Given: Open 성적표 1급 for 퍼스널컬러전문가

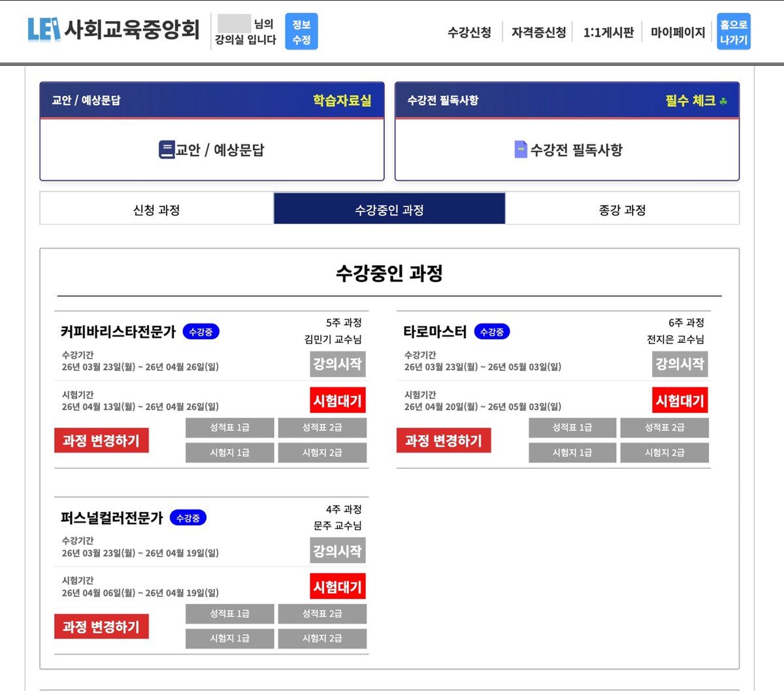Looking at the screenshot, I should coord(230,614).
